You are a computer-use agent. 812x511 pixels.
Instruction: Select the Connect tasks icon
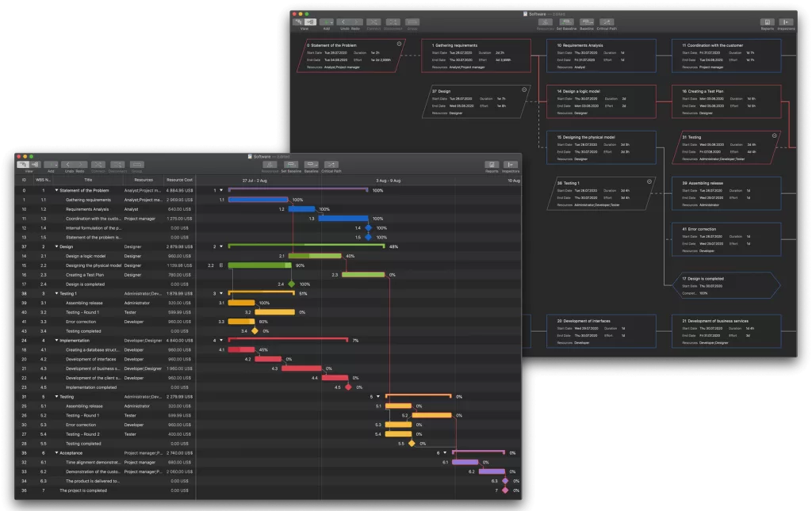(x=98, y=163)
